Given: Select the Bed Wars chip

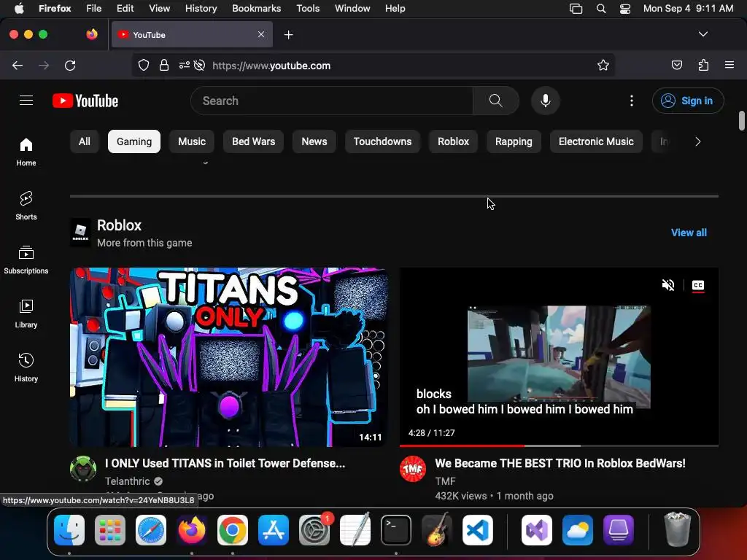Looking at the screenshot, I should [x=253, y=141].
